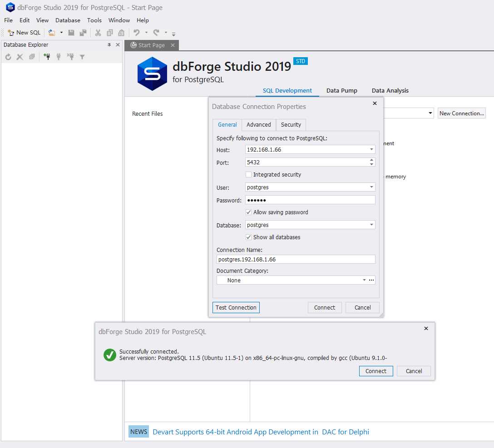The height and width of the screenshot is (448, 494).
Task: Click the Save floppy disk icon
Action: 71,32
